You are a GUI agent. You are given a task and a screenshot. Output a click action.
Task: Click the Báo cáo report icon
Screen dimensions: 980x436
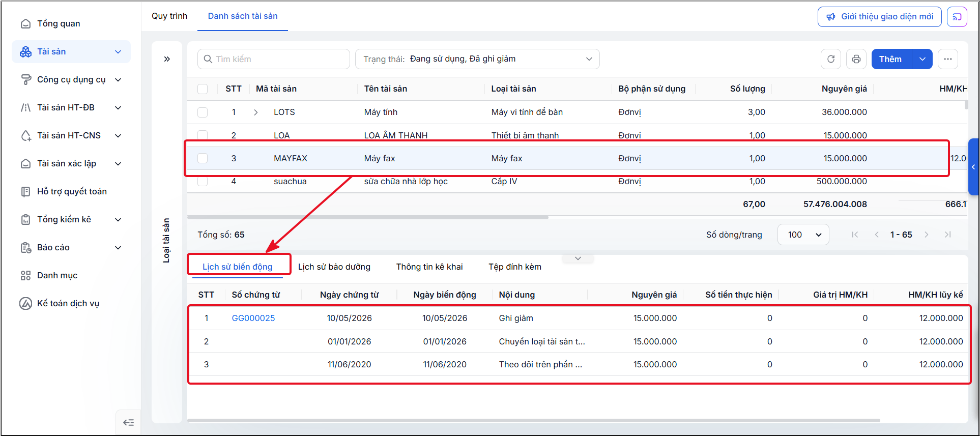tap(25, 247)
